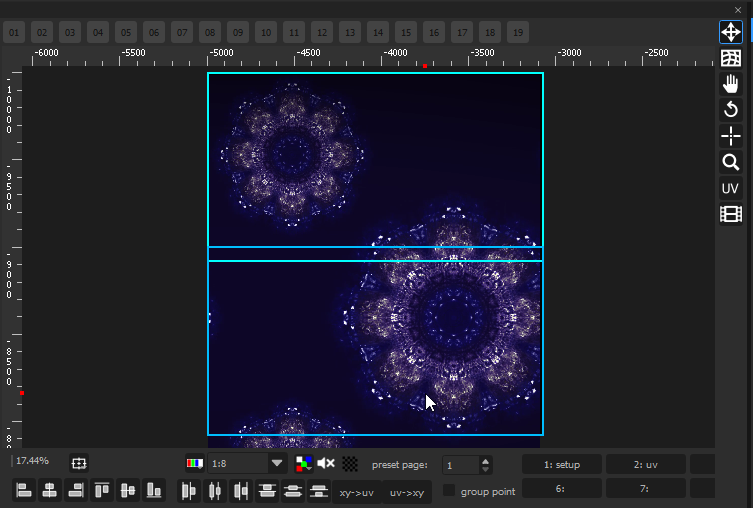Click the film strip video icon
753x508 pixels.
pos(731,214)
